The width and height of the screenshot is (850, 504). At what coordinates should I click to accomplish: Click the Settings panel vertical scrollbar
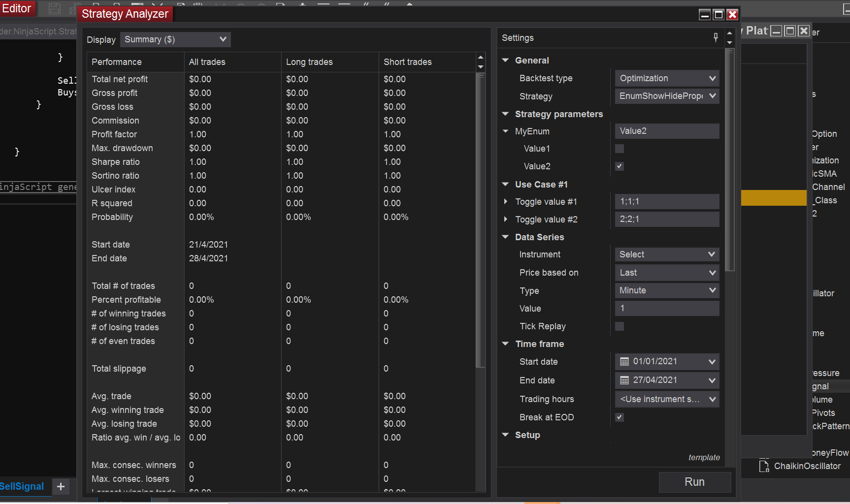click(x=730, y=160)
